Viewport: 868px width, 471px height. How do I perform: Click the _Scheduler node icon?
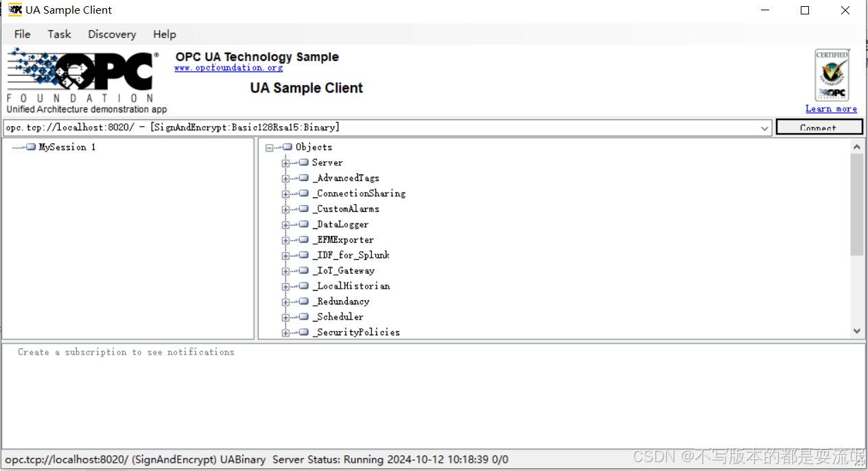click(x=303, y=317)
